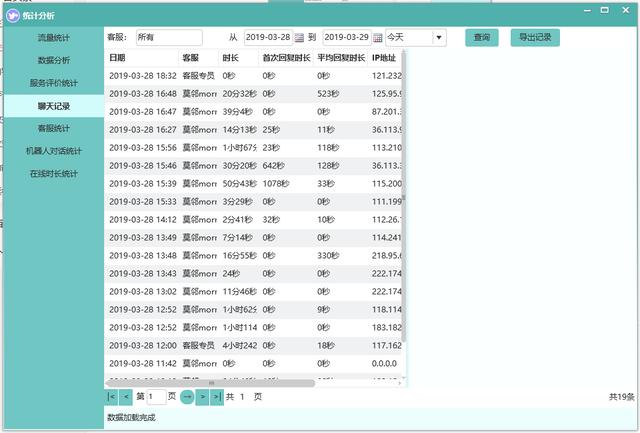Screen dimensions: 640x433
Task: Select the row dated 2019-03-28 18:32
Action: coord(253,76)
